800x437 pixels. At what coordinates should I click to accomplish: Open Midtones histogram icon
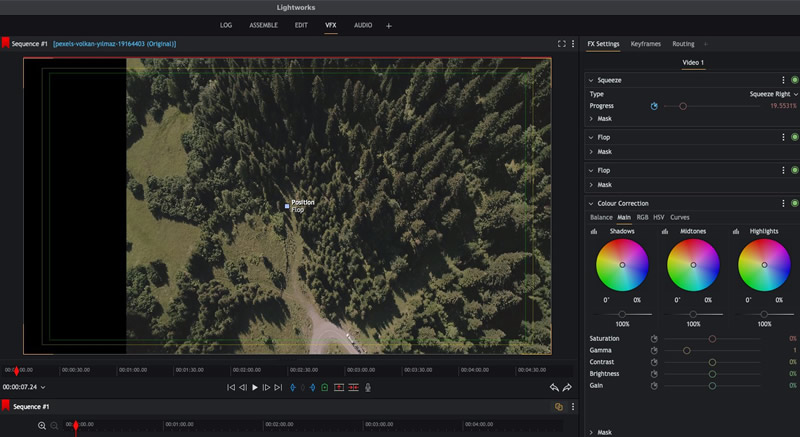(665, 232)
